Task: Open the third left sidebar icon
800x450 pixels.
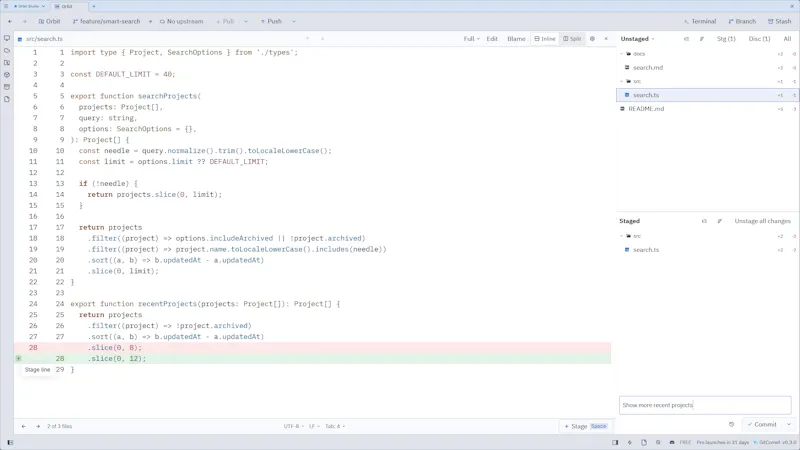Action: [x=7, y=63]
